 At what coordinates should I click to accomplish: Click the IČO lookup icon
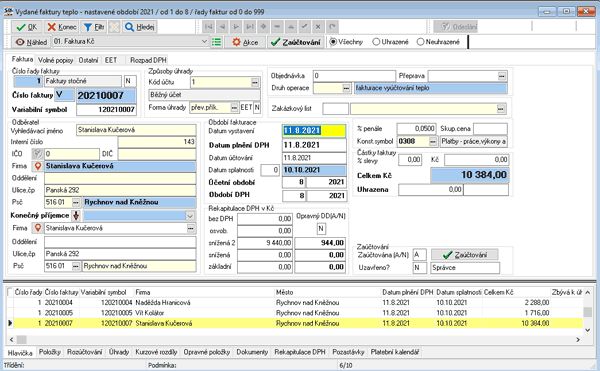(x=38, y=154)
